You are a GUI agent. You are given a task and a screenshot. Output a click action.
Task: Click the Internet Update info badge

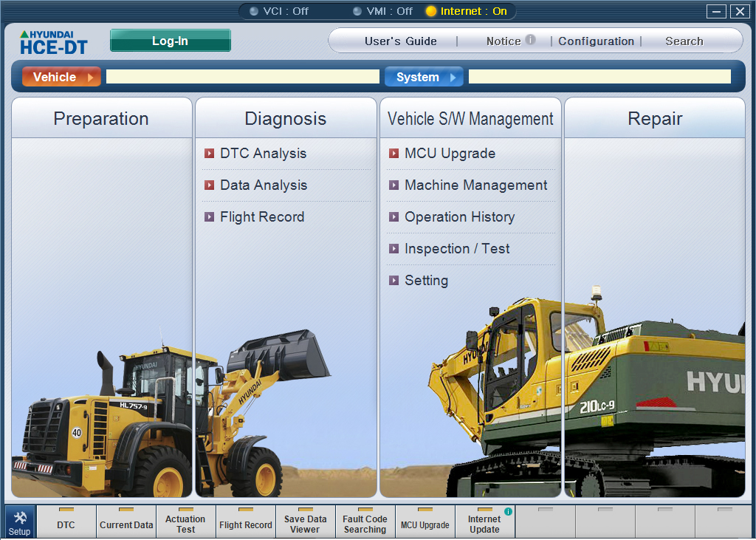508,511
